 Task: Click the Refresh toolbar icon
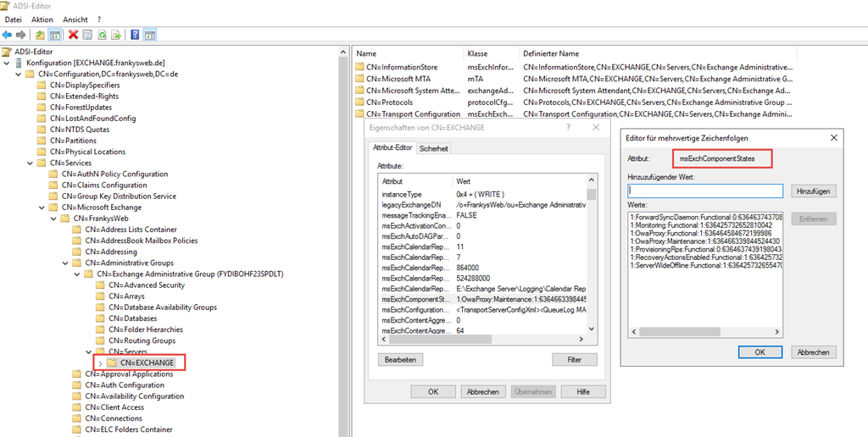pos(102,35)
